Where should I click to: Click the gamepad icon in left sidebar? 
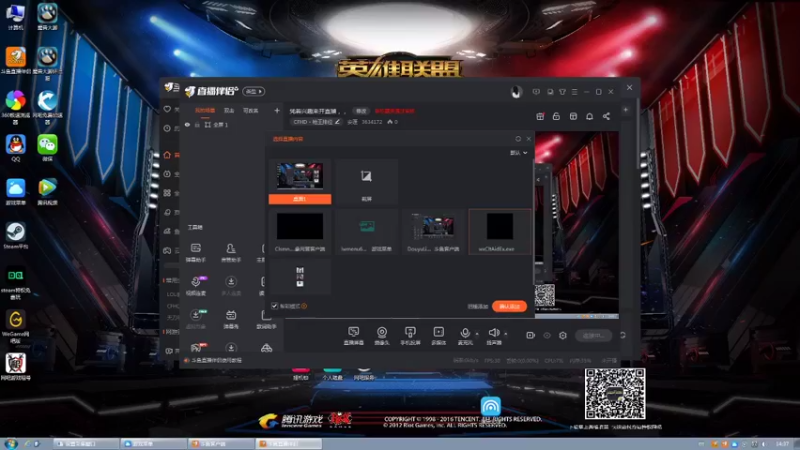(x=167, y=250)
